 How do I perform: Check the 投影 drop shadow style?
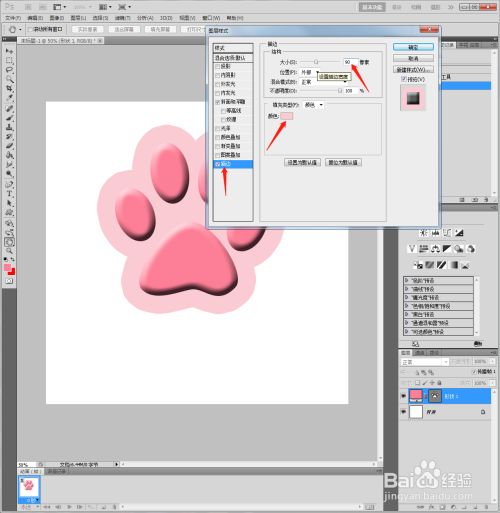pos(218,66)
